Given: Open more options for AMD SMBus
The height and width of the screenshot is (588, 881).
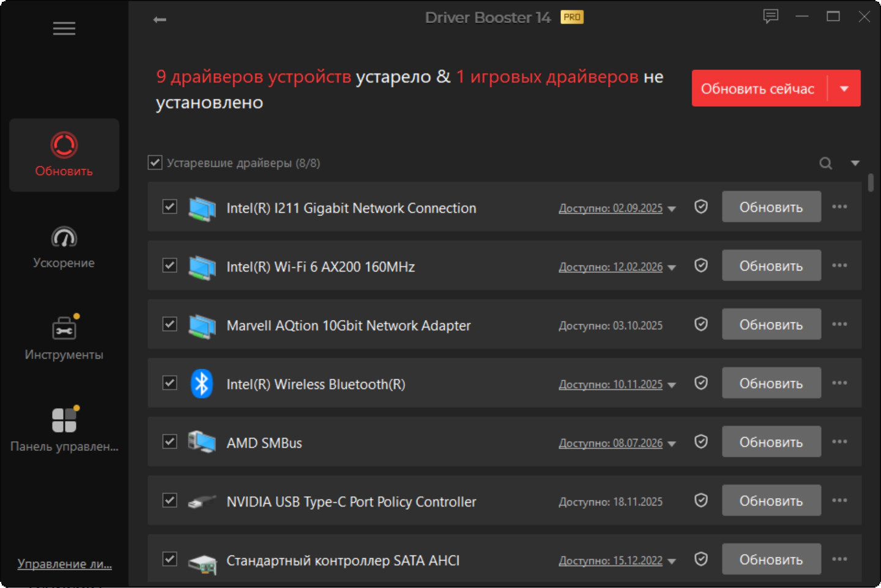Looking at the screenshot, I should tap(839, 442).
